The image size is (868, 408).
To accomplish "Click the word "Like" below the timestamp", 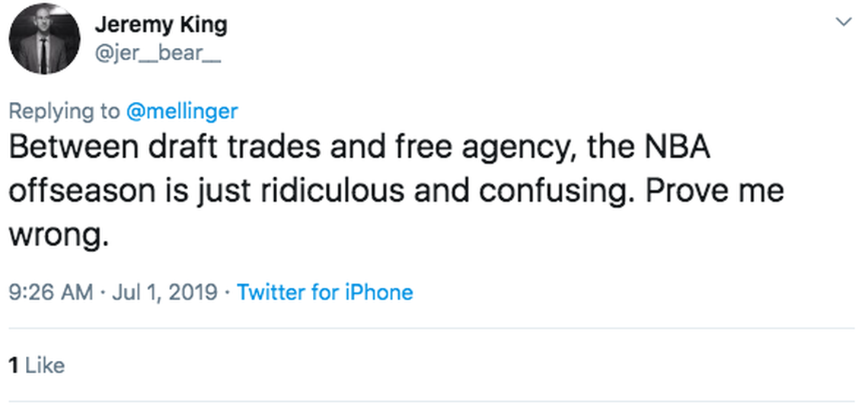I will coord(45,365).
